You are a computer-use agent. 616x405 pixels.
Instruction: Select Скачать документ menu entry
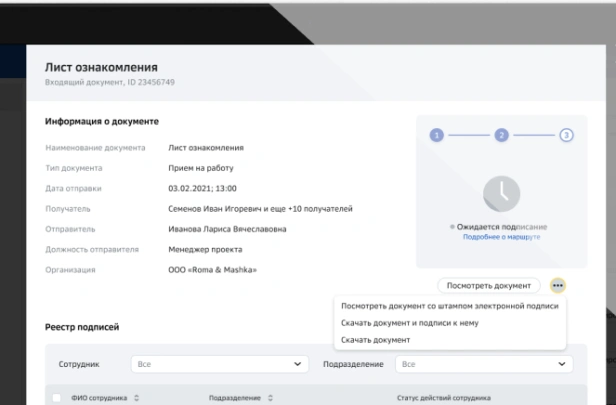(375, 340)
